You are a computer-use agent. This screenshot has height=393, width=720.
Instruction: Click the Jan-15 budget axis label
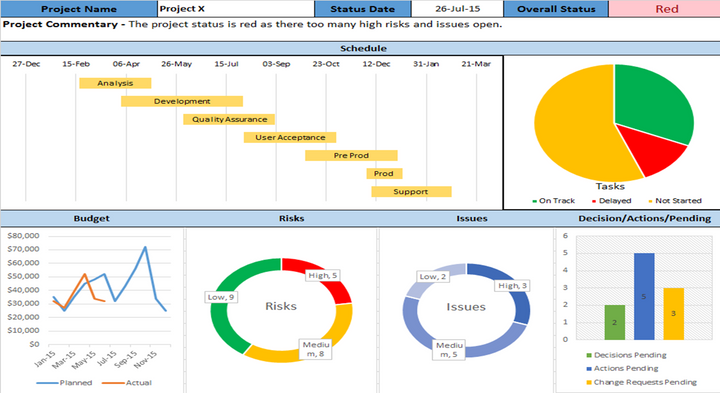point(45,359)
